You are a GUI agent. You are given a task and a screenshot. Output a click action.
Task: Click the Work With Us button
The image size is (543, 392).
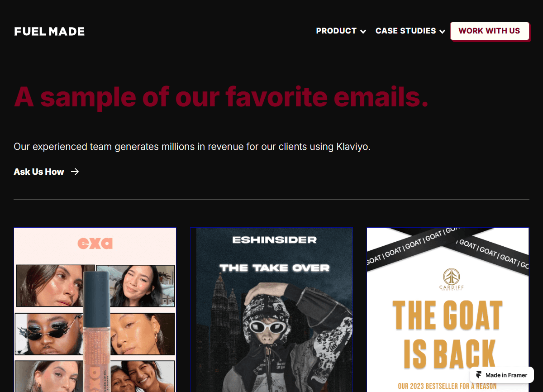(490, 31)
